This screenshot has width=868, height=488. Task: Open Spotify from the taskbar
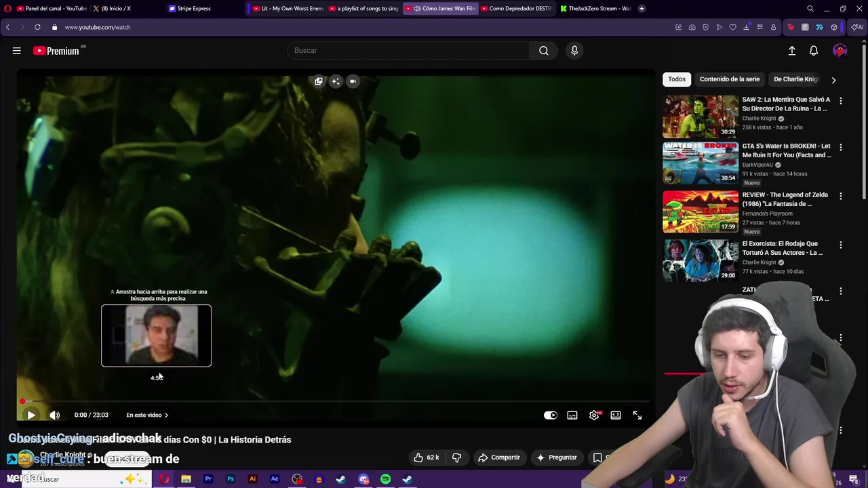385,479
